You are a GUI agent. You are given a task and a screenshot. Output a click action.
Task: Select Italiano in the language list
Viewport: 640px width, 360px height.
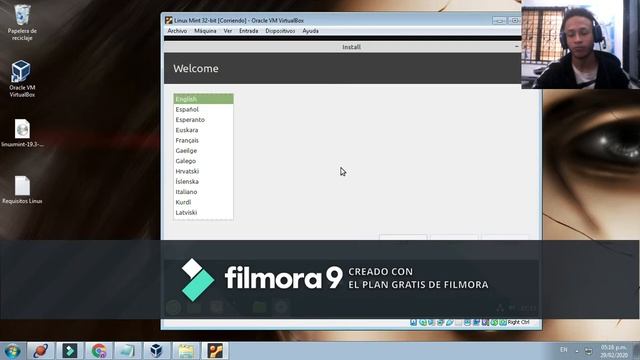[x=203, y=192]
